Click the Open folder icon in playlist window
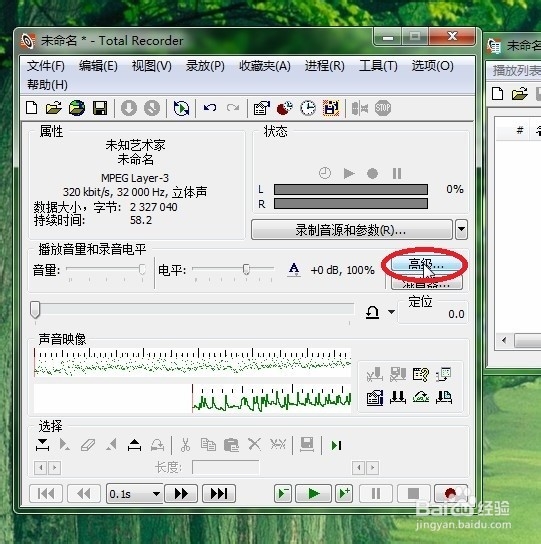This screenshot has width=541, height=544. [520, 94]
